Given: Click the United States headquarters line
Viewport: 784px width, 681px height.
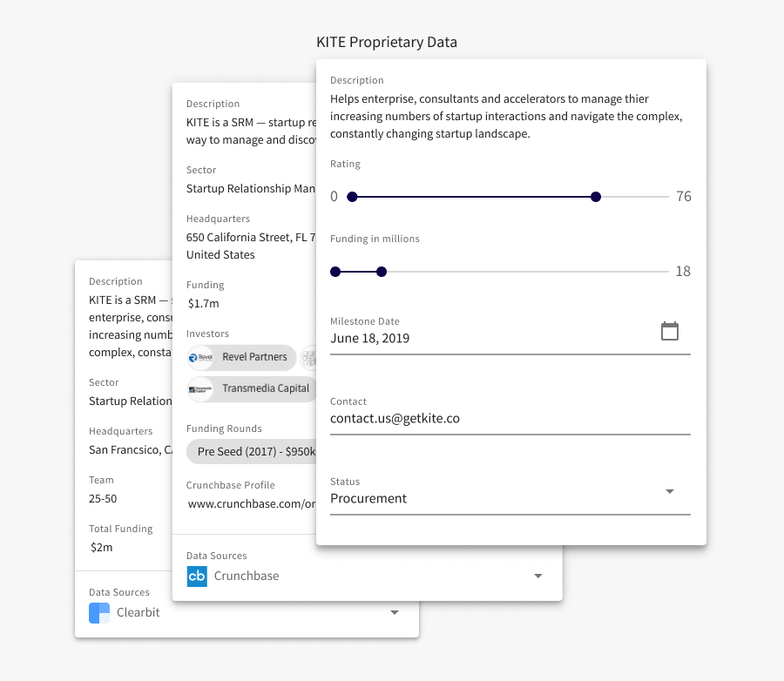Looking at the screenshot, I should tap(220, 254).
